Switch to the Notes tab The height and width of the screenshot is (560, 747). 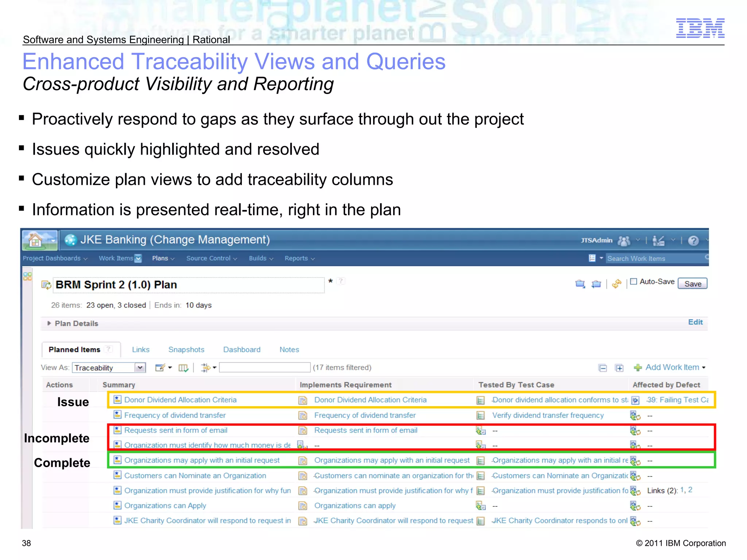click(x=289, y=350)
